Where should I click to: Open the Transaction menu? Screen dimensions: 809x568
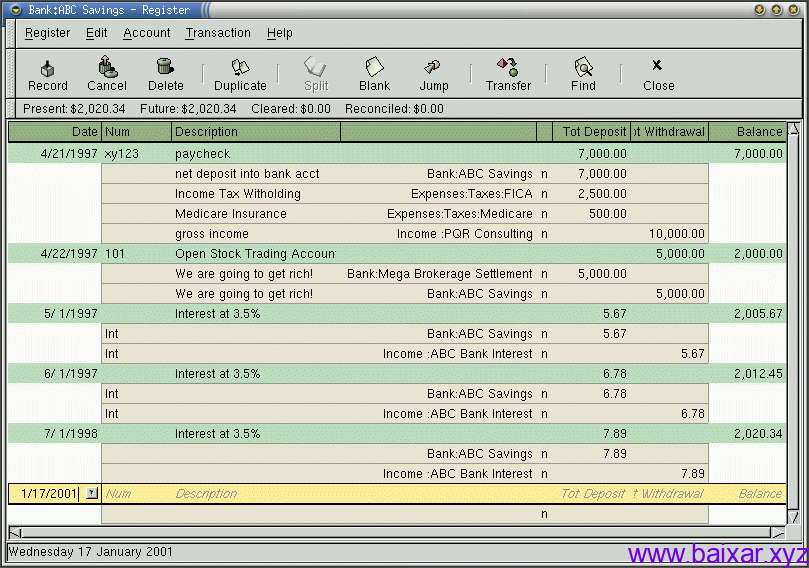tap(218, 33)
